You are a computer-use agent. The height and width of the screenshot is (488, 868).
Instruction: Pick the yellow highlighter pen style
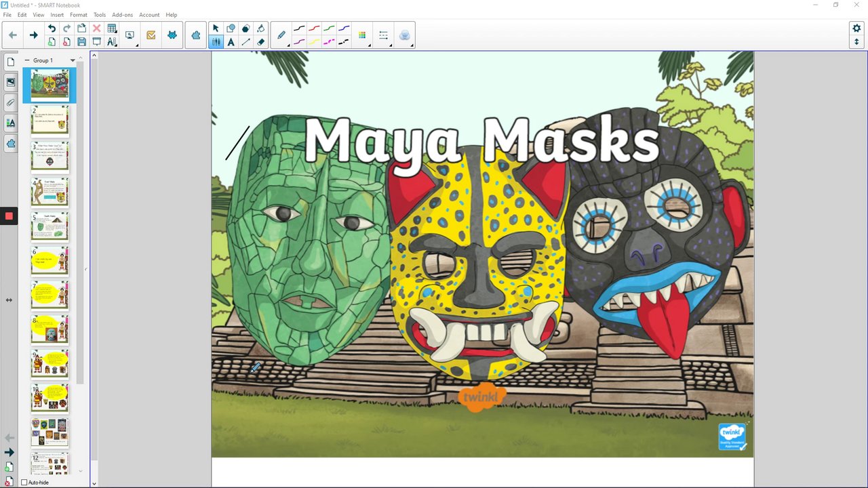(314, 42)
